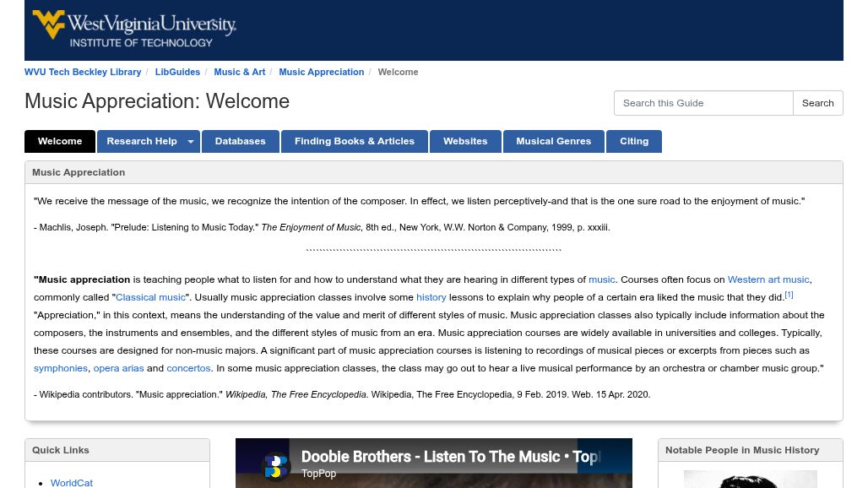
Task: Open the Music & Art breadcrumb
Action: 240,72
